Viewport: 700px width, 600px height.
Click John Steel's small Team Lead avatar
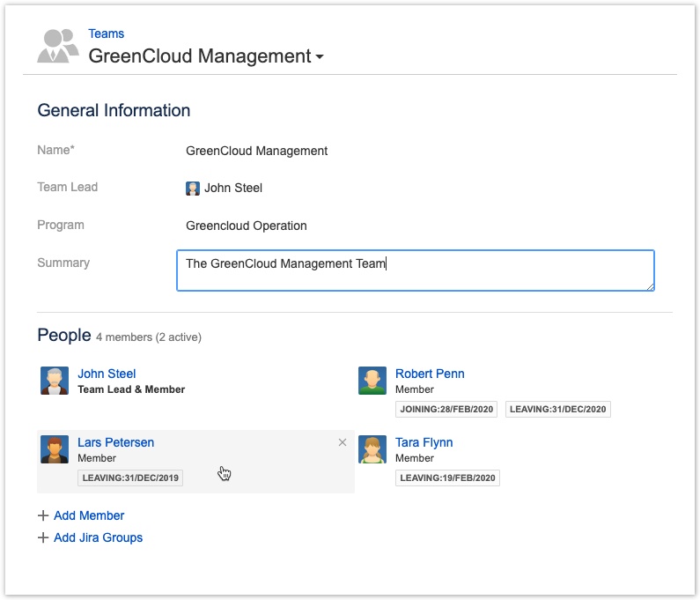click(193, 188)
